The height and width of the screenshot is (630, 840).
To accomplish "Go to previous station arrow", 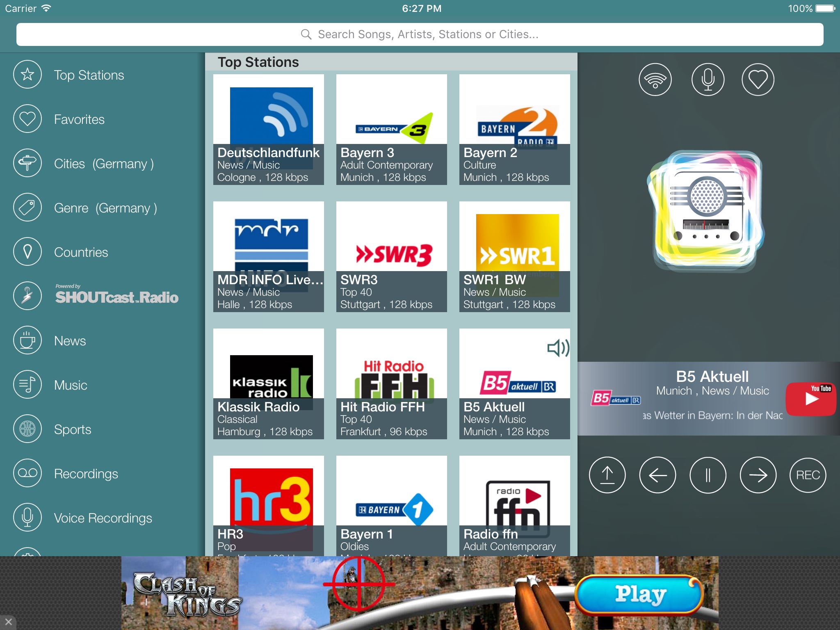I will (x=657, y=475).
